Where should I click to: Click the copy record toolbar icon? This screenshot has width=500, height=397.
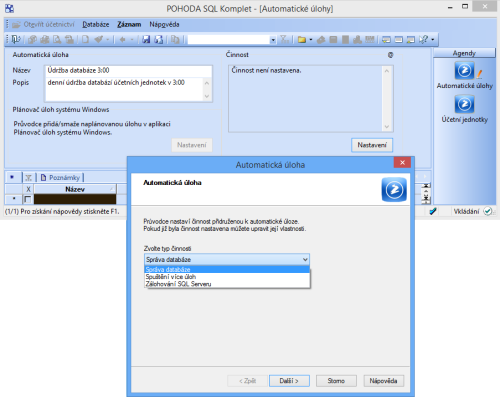[x=175, y=40]
